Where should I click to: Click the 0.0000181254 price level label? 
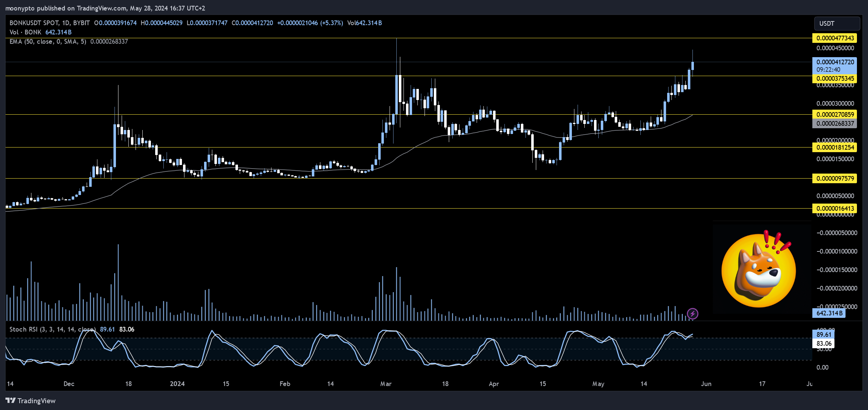coord(835,147)
